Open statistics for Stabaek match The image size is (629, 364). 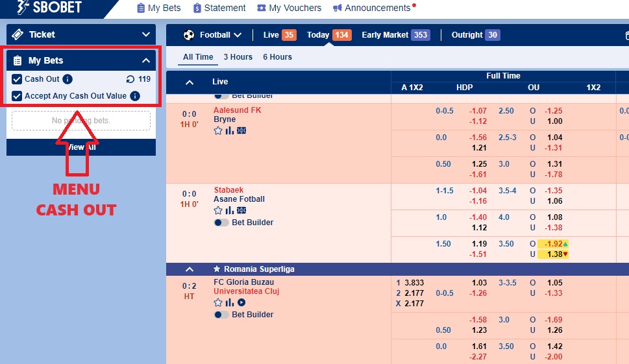[x=229, y=210]
